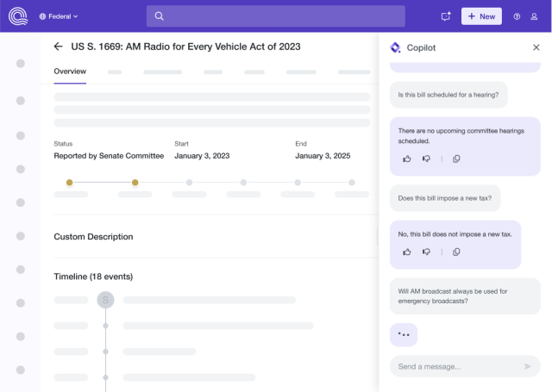Image resolution: width=552 pixels, height=392 pixels.
Task: Copy the no new tax answer
Action: (x=456, y=252)
